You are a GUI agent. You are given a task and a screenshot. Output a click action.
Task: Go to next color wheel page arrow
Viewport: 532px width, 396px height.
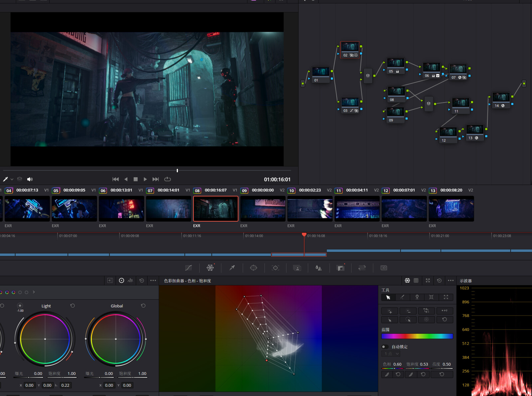click(34, 292)
